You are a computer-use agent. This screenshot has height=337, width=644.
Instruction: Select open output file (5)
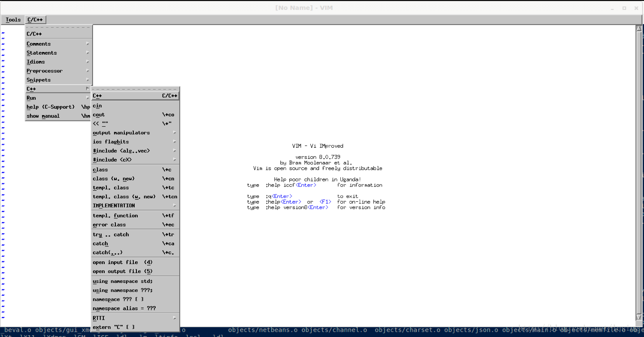135,271
